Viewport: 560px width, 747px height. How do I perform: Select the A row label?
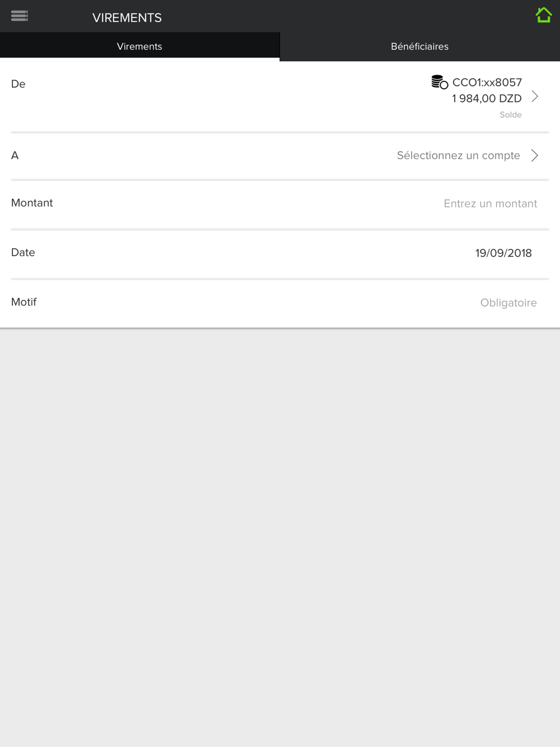click(x=15, y=155)
